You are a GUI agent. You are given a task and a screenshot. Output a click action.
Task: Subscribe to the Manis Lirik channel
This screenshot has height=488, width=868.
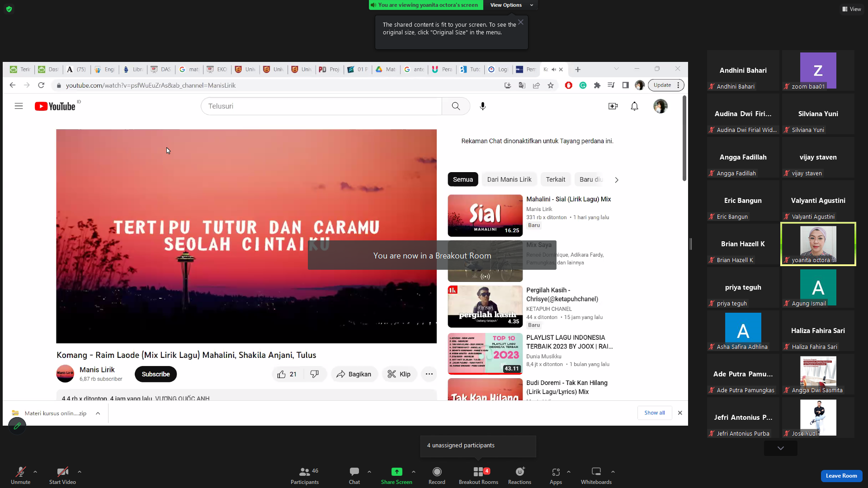(x=156, y=374)
